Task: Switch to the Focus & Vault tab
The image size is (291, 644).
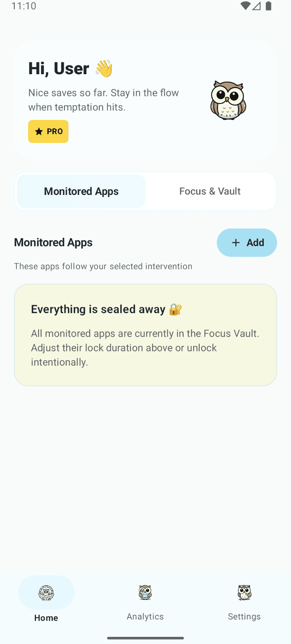Action: (x=210, y=191)
